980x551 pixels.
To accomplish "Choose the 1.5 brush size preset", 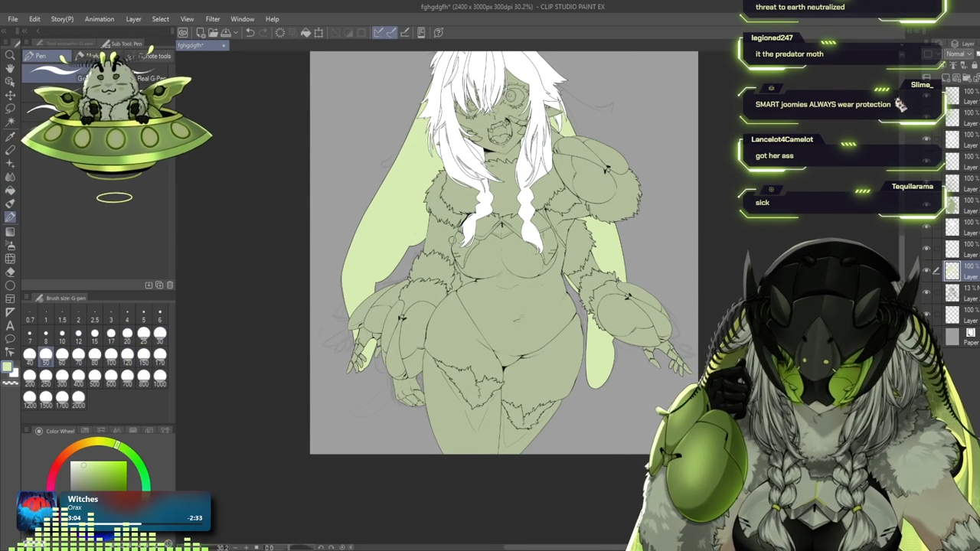I will coord(62,315).
